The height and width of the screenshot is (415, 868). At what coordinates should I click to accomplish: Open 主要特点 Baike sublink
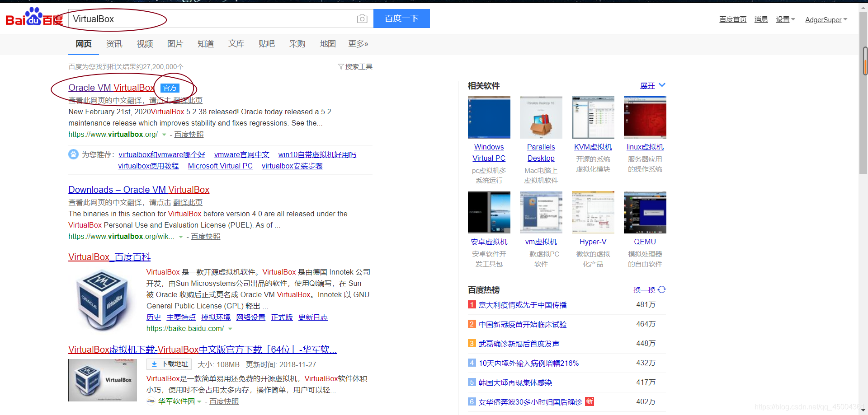(181, 317)
